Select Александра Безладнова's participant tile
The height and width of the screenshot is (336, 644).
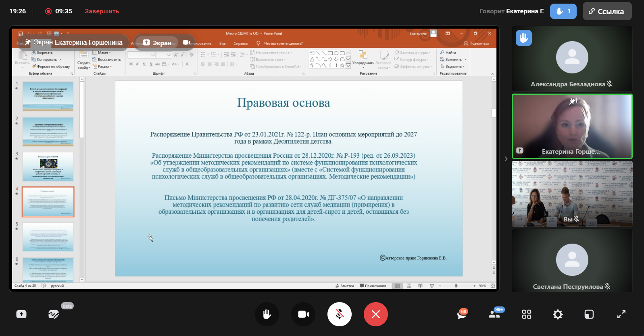point(572,58)
